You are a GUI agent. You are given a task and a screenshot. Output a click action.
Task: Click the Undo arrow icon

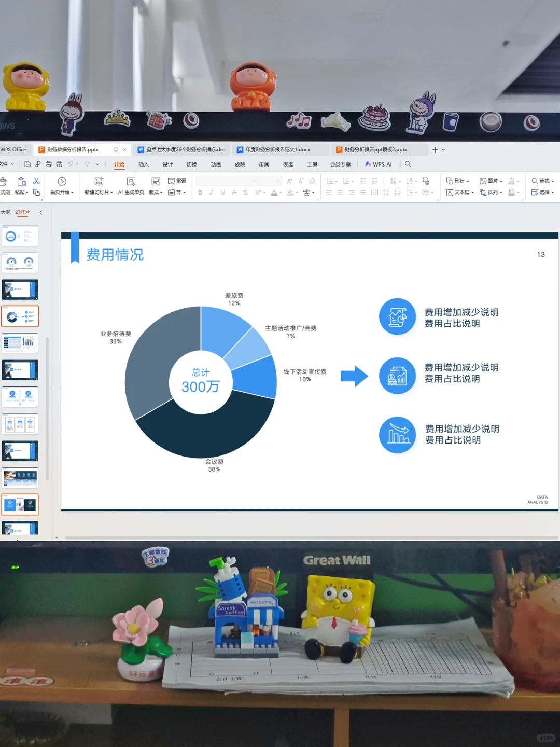pyautogui.click(x=71, y=164)
